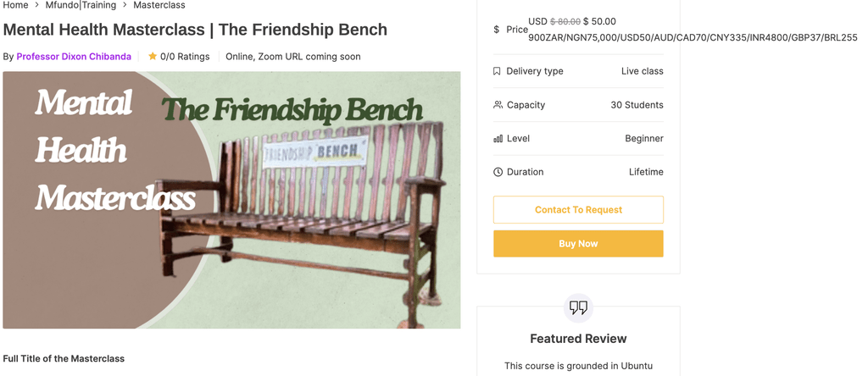The image size is (868, 376).
Task: Go to Home breadcrumb
Action: 15,5
